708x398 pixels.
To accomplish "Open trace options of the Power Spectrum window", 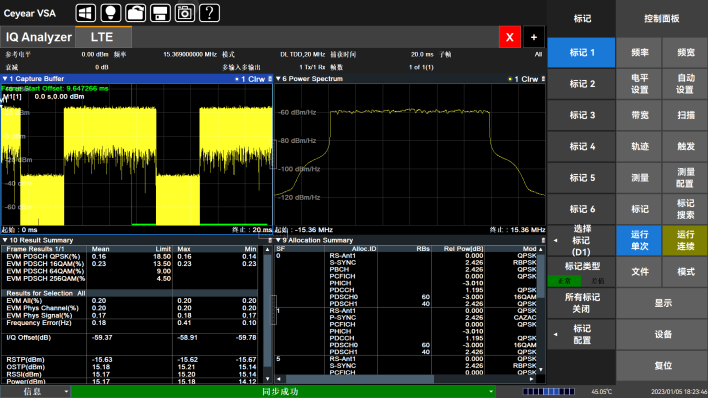I will (543, 79).
